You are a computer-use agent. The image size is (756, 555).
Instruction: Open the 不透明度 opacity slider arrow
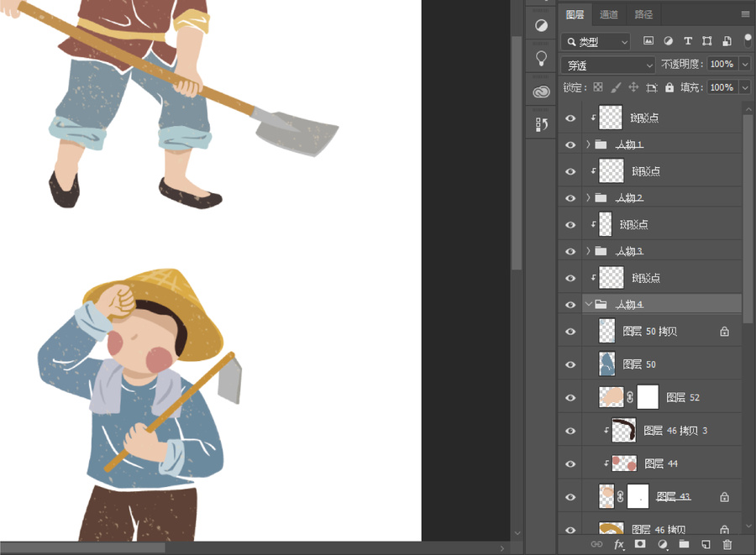click(745, 64)
